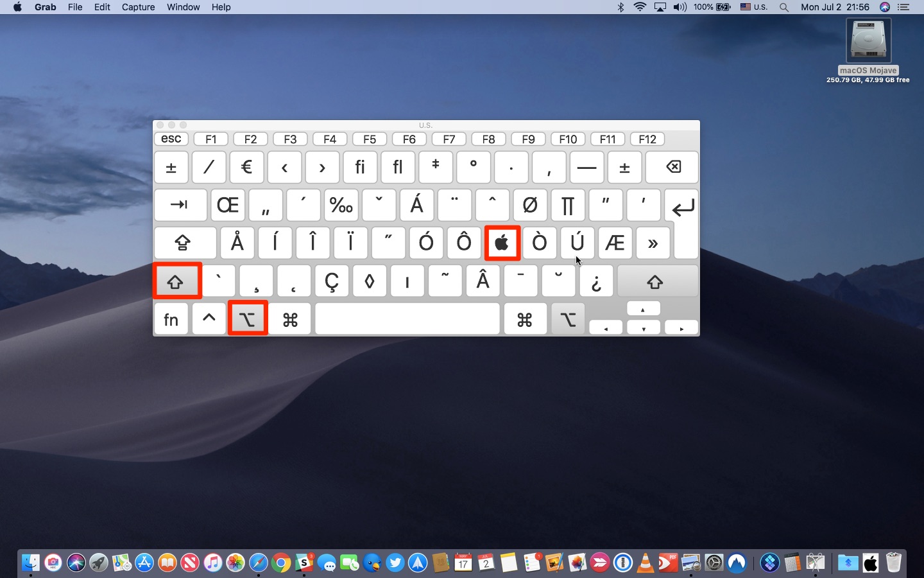Screen dimensions: 924x578
Task: Open Messages from the Dock
Action: pos(329,564)
